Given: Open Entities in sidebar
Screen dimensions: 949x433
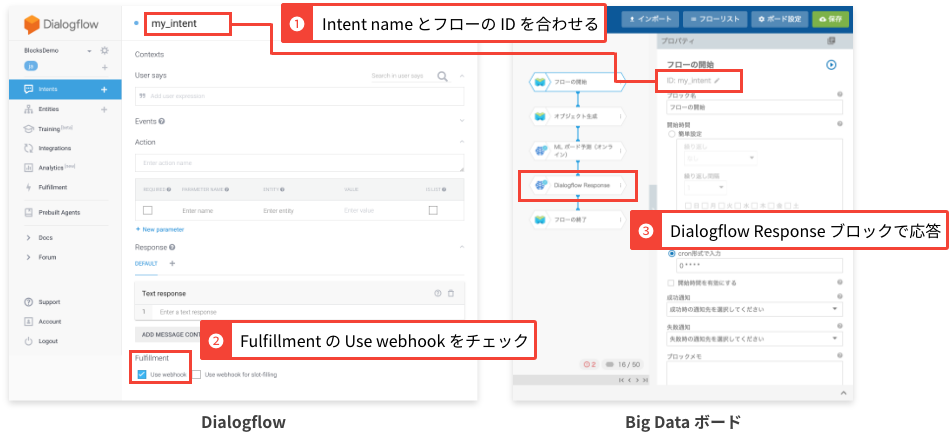Looking at the screenshot, I should tap(48, 109).
